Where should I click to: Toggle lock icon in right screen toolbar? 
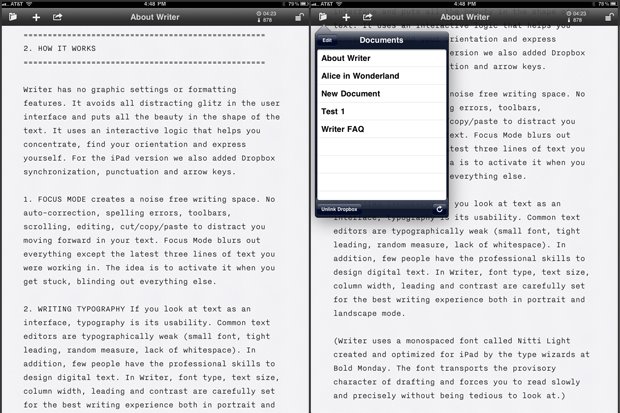609,17
